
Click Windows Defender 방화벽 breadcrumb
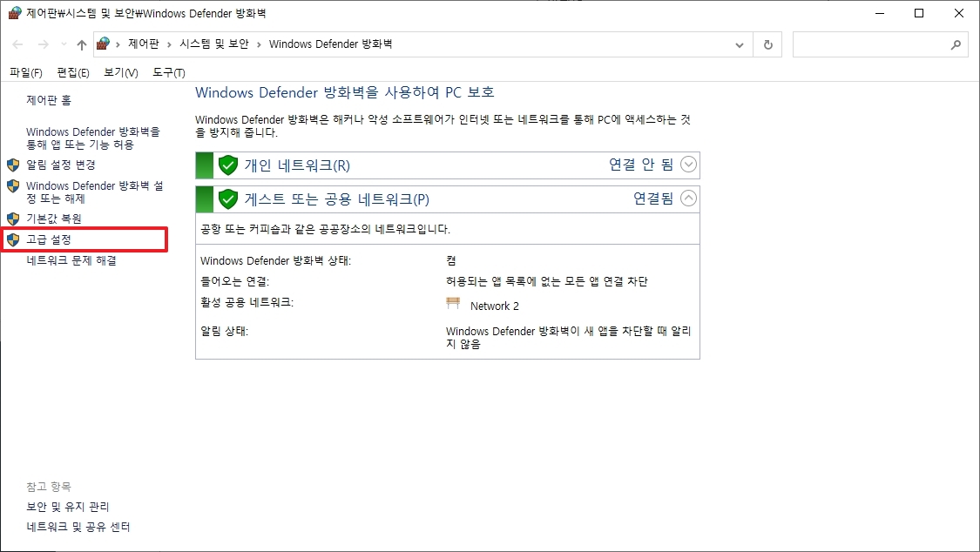331,44
